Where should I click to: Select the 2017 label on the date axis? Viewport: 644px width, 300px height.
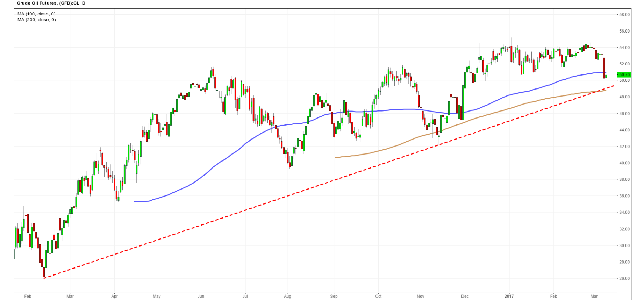coord(509,296)
